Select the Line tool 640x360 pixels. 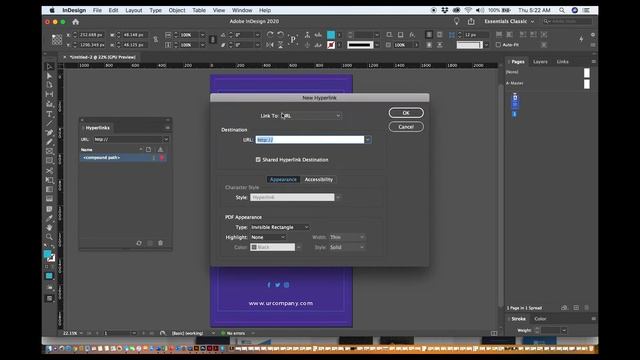click(x=49, y=123)
